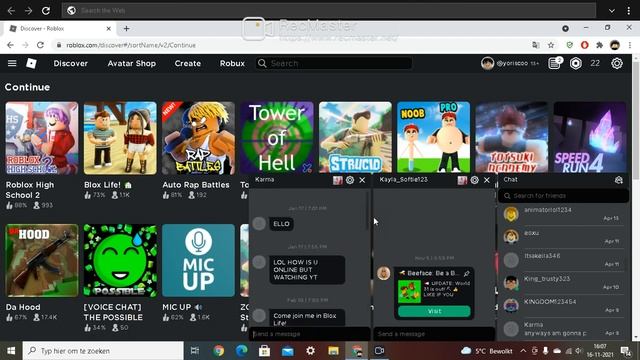Open a new Chrome tab
640x360 pixels.
click(x=127, y=29)
